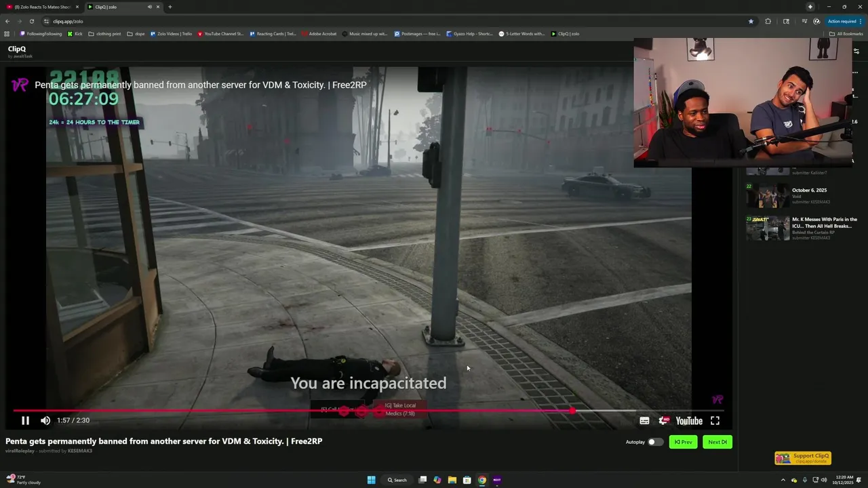Open '5-Letter Words with...' bookmark
The height and width of the screenshot is (488, 868).
click(x=521, y=34)
